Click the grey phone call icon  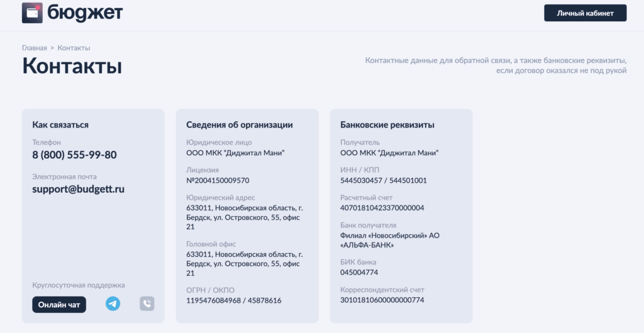147,304
